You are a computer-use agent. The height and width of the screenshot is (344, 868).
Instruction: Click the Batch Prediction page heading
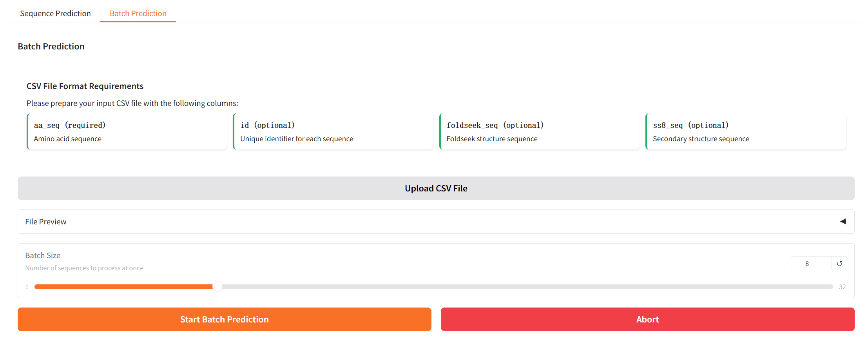[51, 46]
